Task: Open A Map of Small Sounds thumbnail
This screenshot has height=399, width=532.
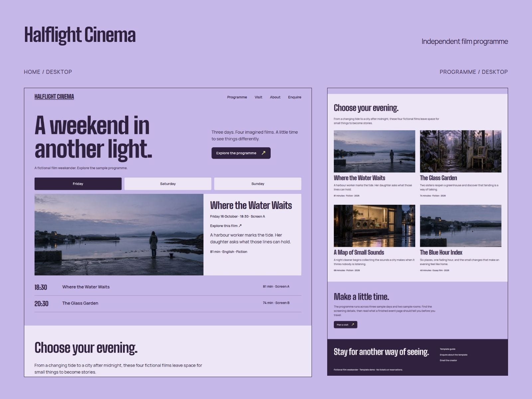Action: point(374,226)
